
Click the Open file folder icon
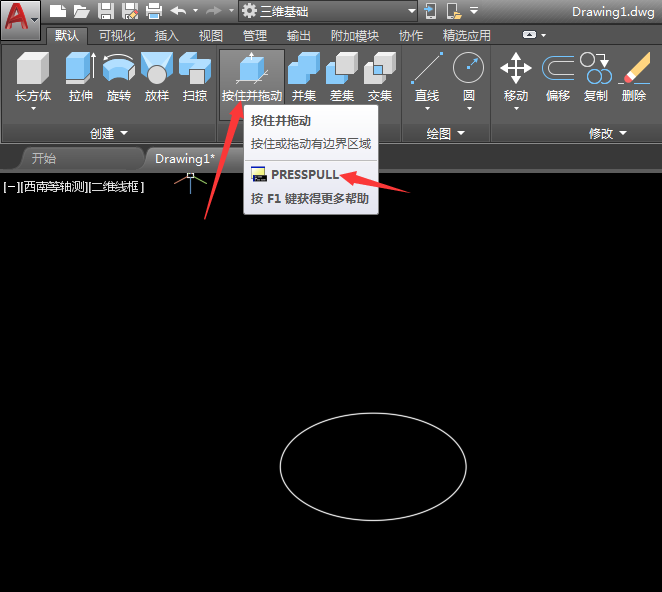coord(81,11)
